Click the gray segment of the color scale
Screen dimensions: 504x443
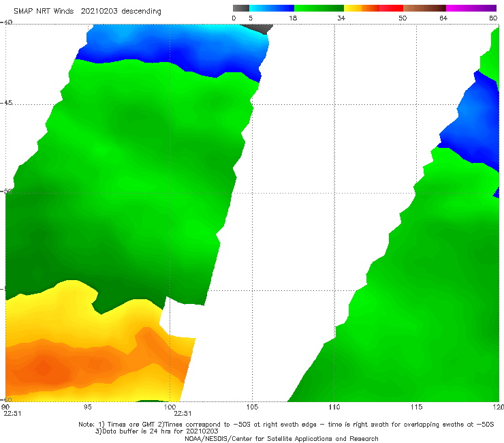tap(240, 8)
